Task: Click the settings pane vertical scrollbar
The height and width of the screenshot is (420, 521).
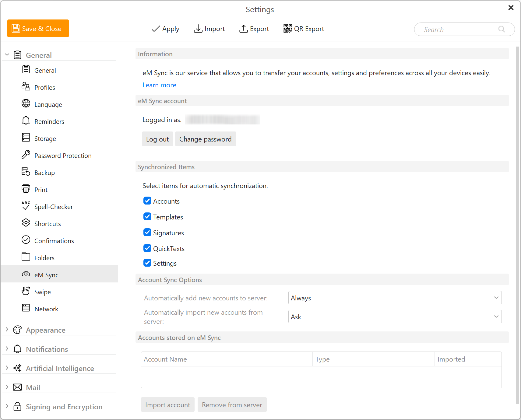Action: click(x=517, y=225)
